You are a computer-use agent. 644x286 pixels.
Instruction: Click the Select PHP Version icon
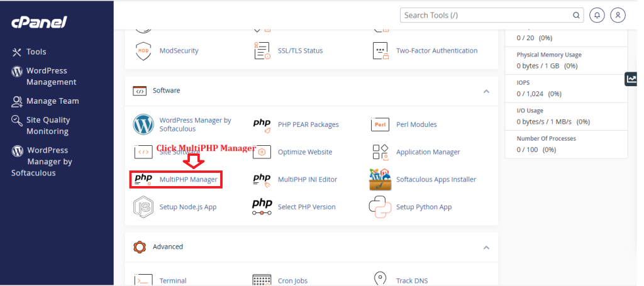[262, 207]
